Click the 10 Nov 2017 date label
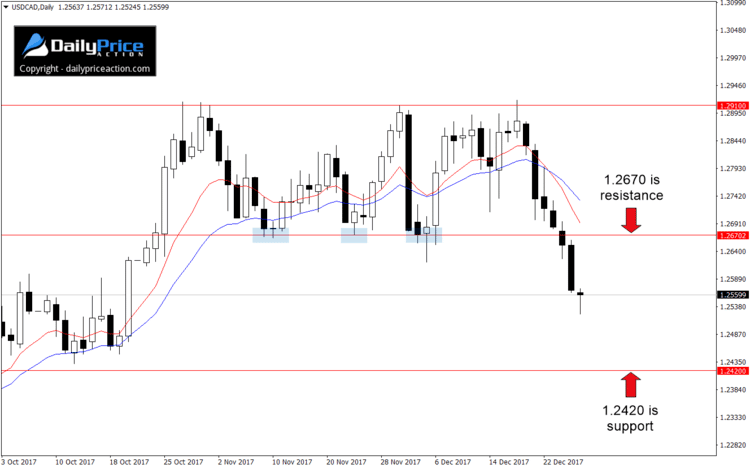The height and width of the screenshot is (469, 750). point(292,462)
